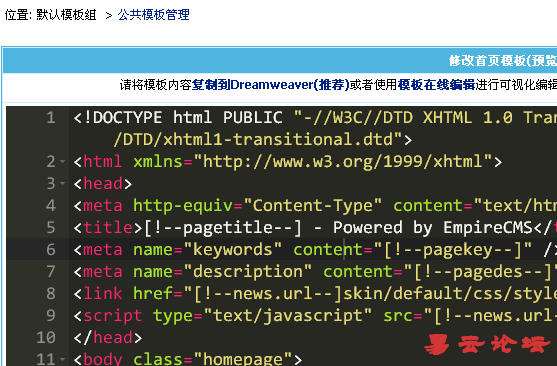
Task: Click the [!--pagedes--] template variable
Action: click(482, 272)
